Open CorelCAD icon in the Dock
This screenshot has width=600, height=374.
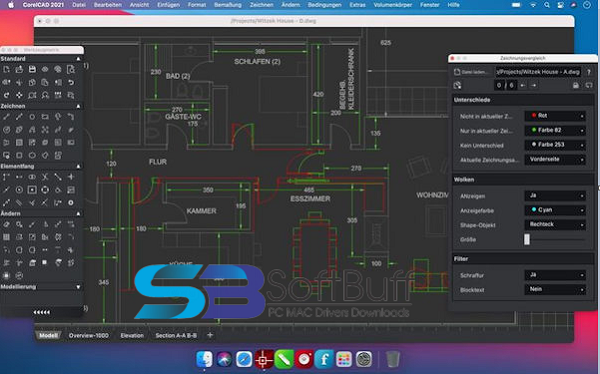pos(264,359)
